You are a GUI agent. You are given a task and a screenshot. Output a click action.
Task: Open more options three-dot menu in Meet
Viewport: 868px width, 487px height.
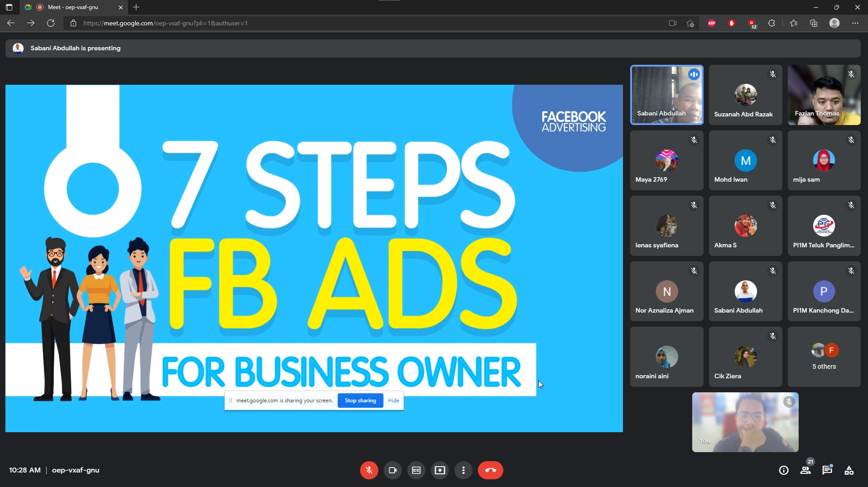[x=463, y=470]
